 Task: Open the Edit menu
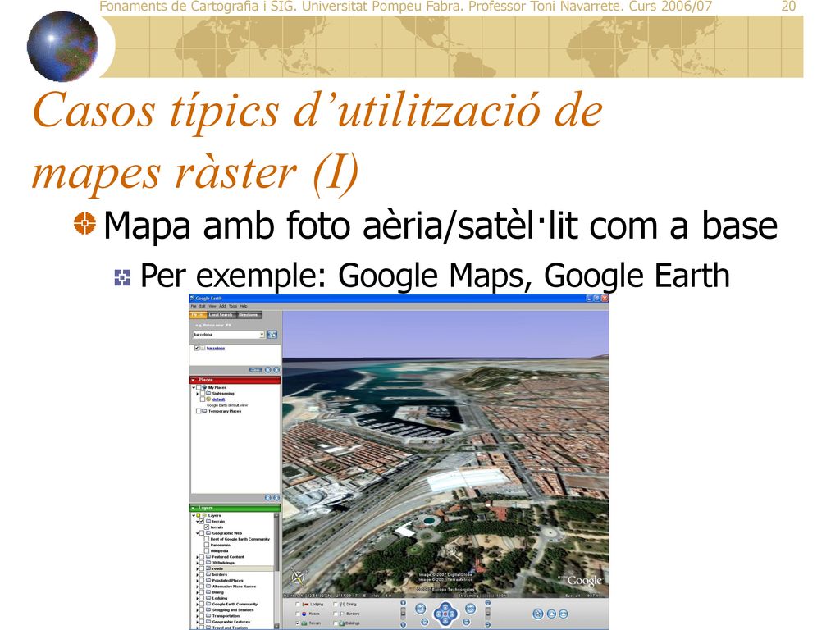tap(202, 306)
